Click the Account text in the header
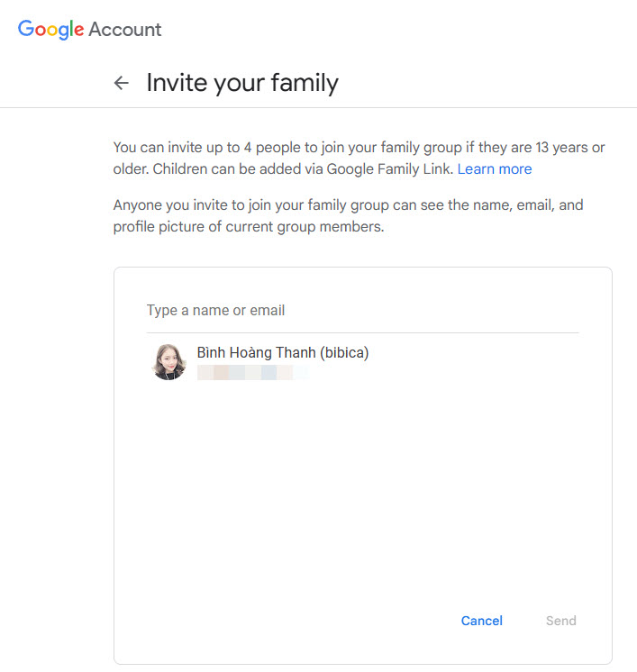637x672 pixels. tap(125, 29)
